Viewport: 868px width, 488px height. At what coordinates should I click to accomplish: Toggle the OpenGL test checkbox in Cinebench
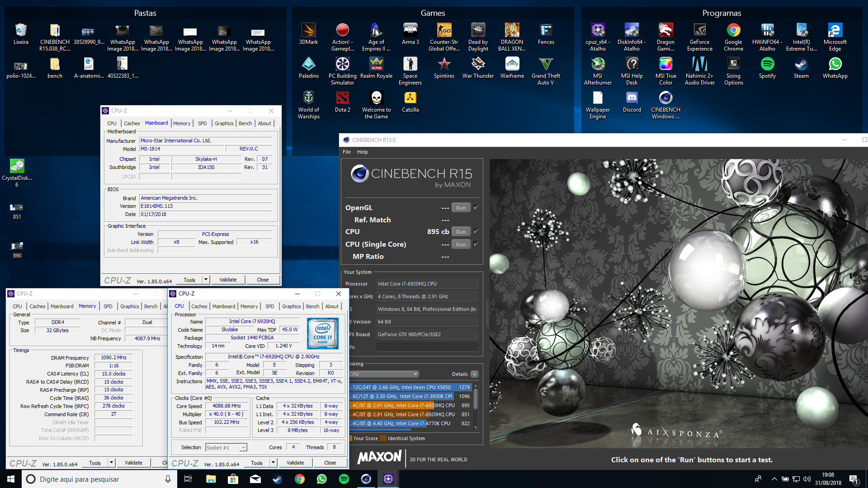coord(476,207)
